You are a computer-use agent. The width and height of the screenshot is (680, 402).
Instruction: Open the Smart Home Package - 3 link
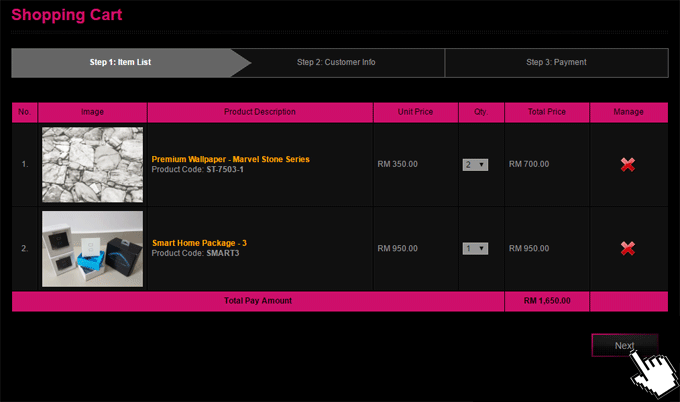199,243
